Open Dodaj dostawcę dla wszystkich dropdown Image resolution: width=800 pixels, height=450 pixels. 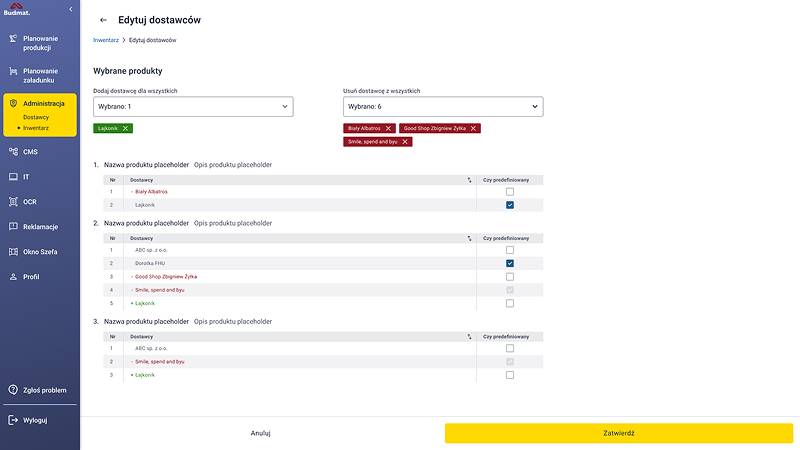193,107
